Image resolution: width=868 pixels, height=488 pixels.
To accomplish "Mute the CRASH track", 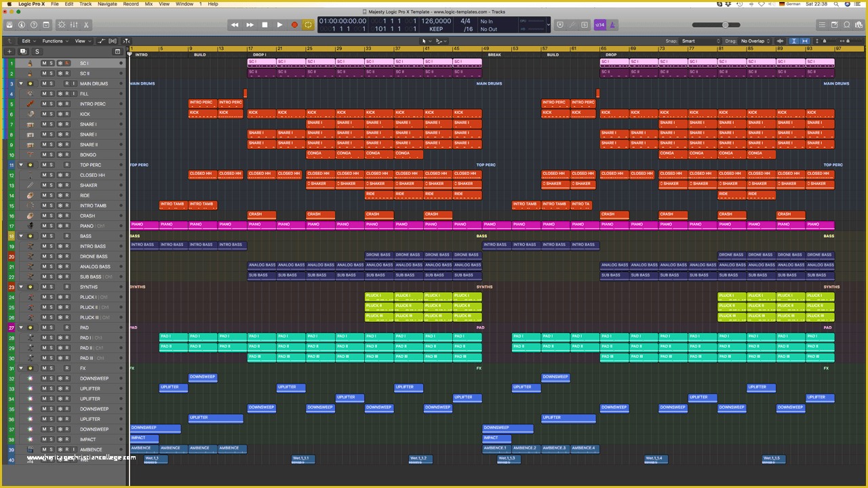I will [44, 216].
